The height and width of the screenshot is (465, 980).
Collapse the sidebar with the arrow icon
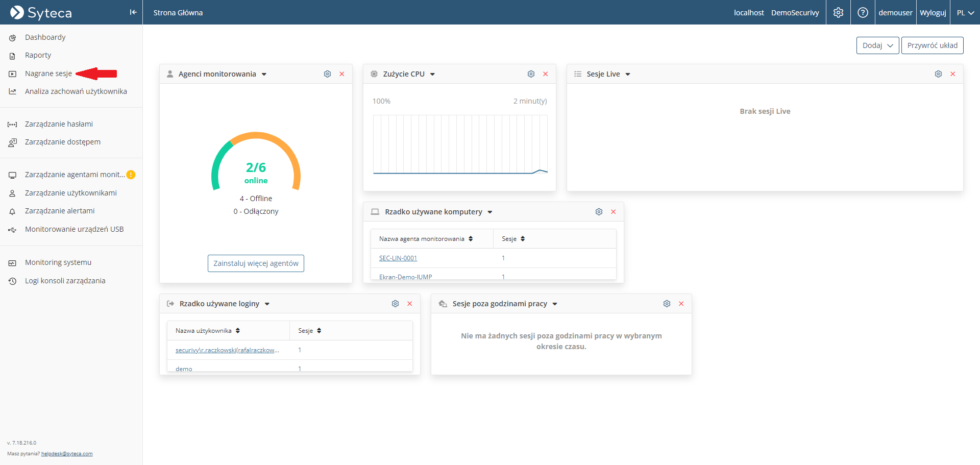click(x=133, y=12)
